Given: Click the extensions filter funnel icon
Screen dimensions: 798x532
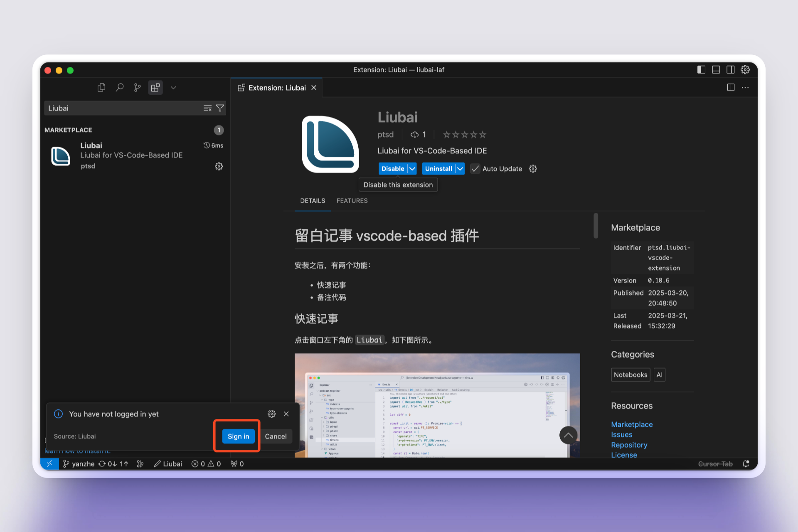Looking at the screenshot, I should 220,108.
